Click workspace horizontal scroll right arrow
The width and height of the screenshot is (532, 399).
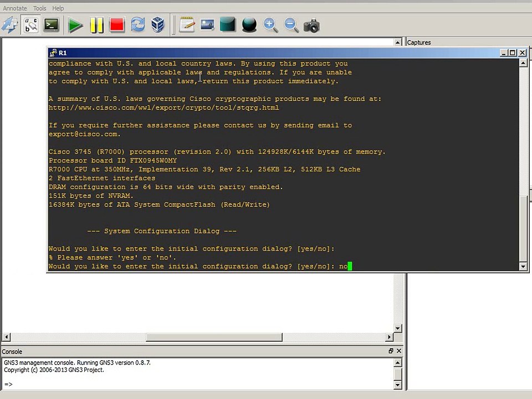(389, 337)
